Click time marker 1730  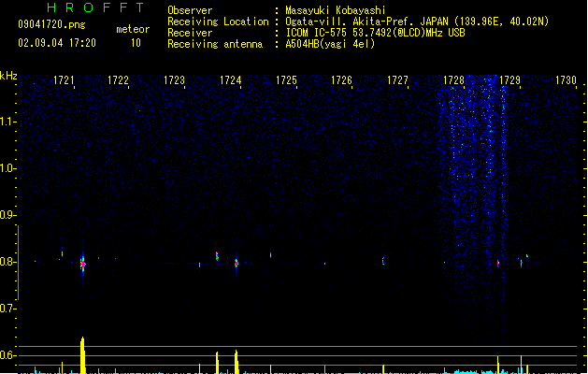566,80
